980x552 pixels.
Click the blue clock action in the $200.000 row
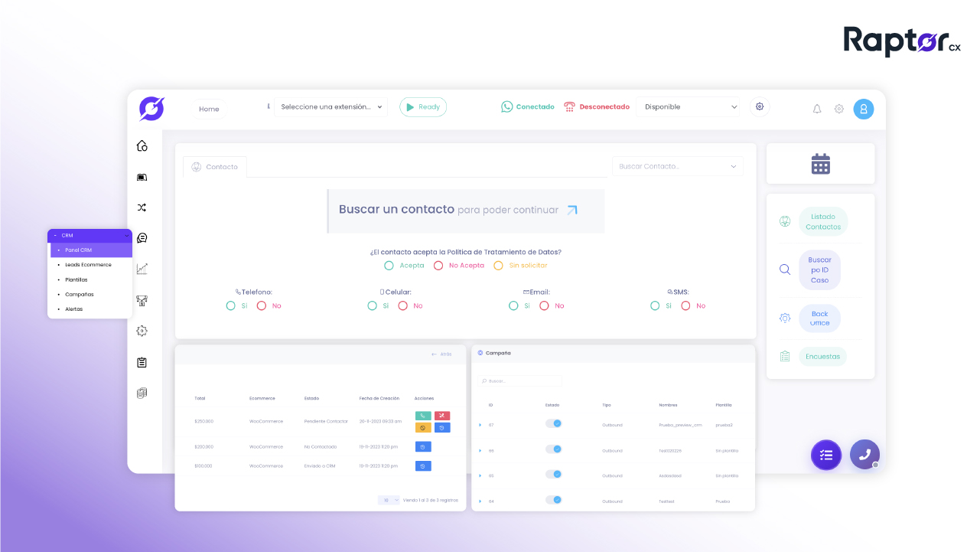click(423, 446)
